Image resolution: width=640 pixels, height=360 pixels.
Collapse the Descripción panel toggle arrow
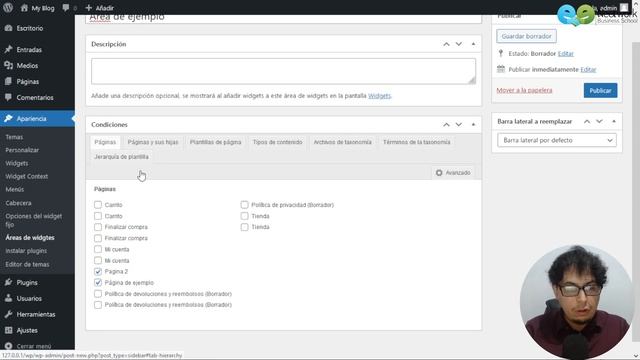point(473,44)
